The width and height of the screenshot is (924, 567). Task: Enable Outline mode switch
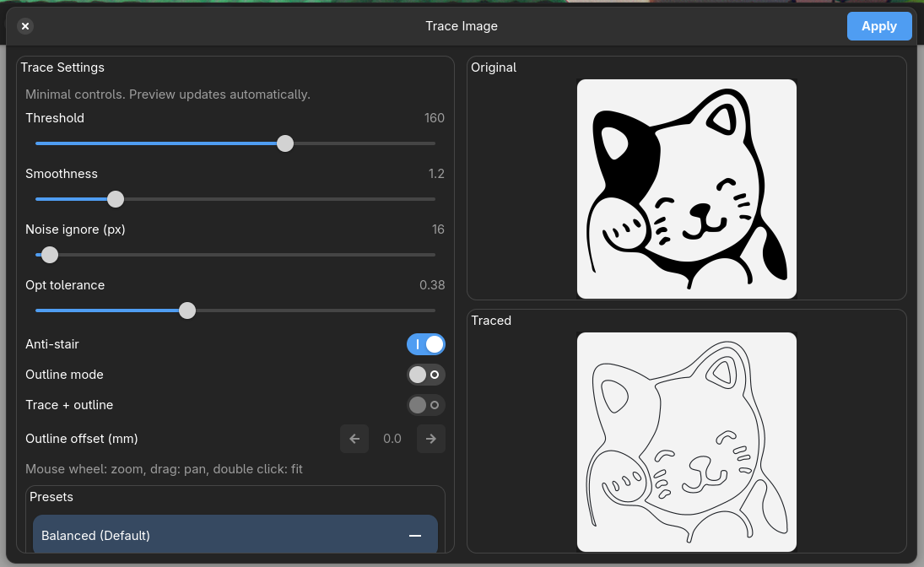pyautogui.click(x=425, y=375)
